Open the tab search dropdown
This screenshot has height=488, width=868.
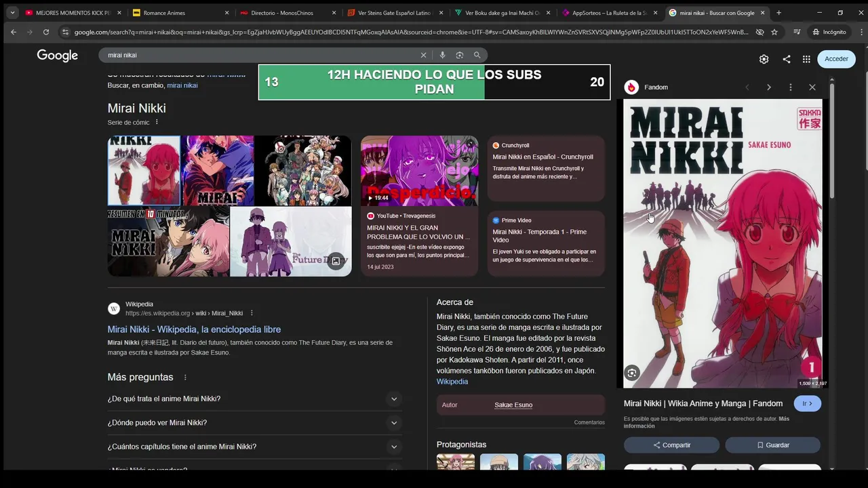point(12,12)
